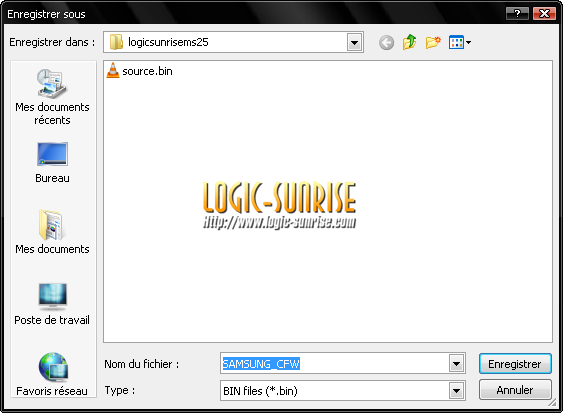The width and height of the screenshot is (563, 413).
Task: Go up one folder level
Action: coord(409,42)
